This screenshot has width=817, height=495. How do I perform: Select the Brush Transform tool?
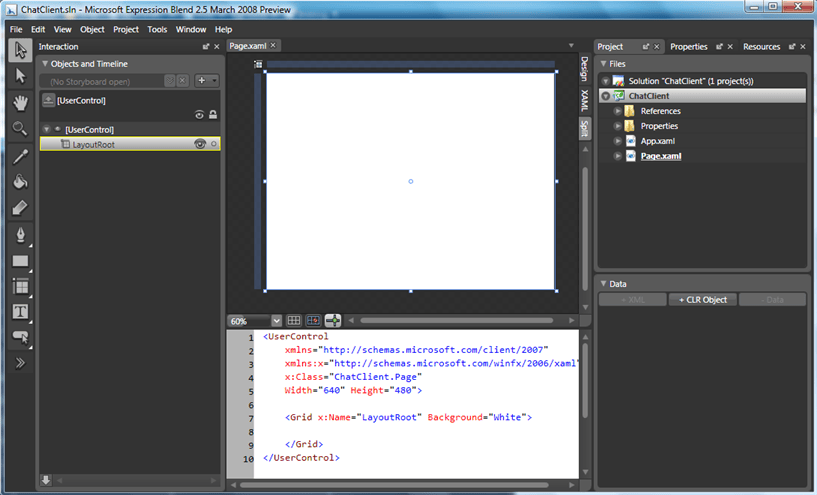[x=20, y=208]
